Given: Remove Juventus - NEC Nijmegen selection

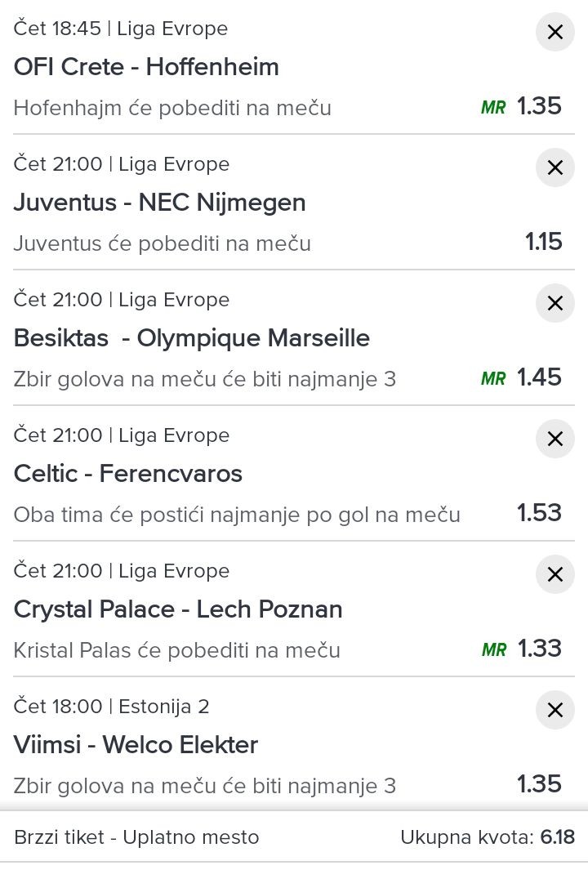Looking at the screenshot, I should 555,167.
